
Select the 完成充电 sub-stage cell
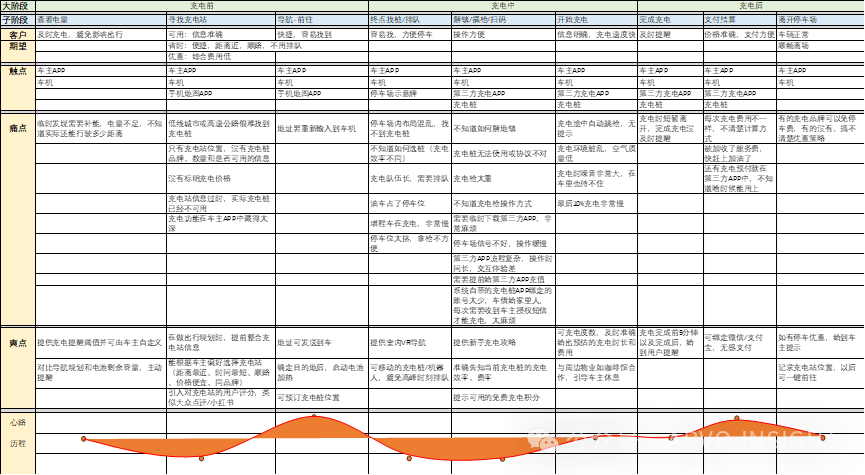coord(669,19)
